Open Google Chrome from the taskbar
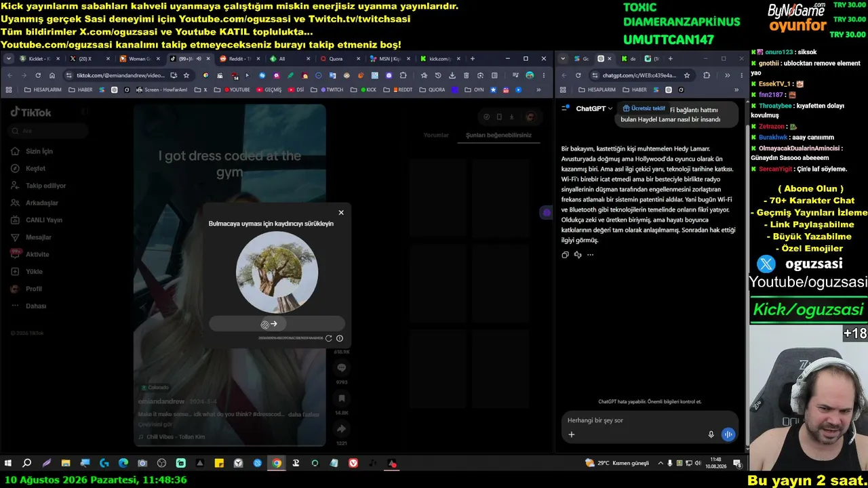The width and height of the screenshot is (868, 488). click(x=277, y=464)
